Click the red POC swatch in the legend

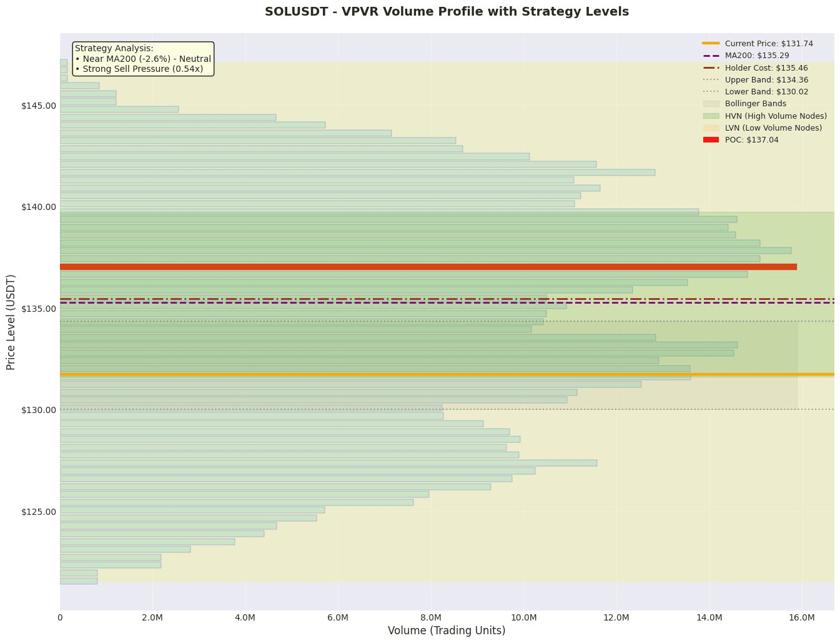click(x=711, y=140)
